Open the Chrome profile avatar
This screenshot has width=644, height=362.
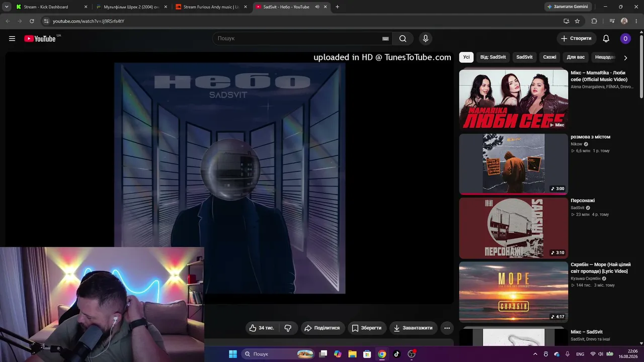pyautogui.click(x=624, y=21)
